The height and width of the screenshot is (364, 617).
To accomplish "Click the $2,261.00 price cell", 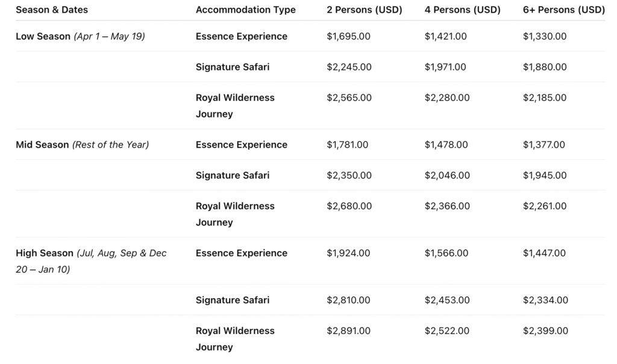I will coord(545,206).
